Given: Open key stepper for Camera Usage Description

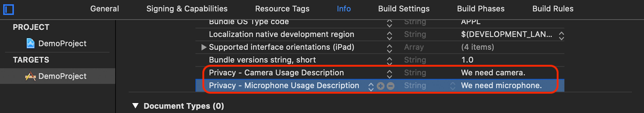Looking at the screenshot, I should tap(389, 73).
